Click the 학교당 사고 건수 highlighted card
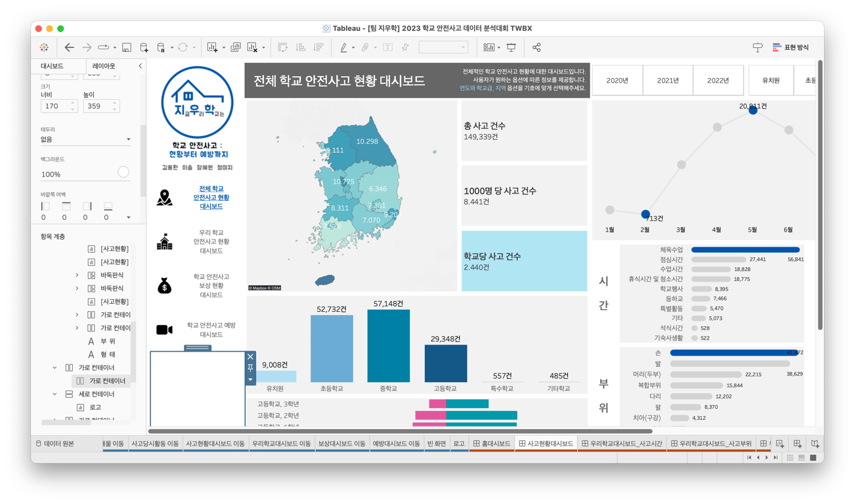Screen dimensions: 855x504 point(524,261)
